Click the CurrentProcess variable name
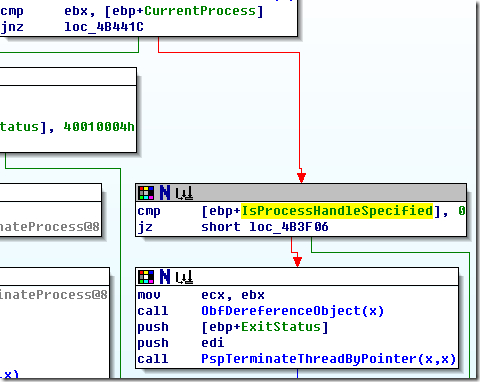 pyautogui.click(x=200, y=11)
